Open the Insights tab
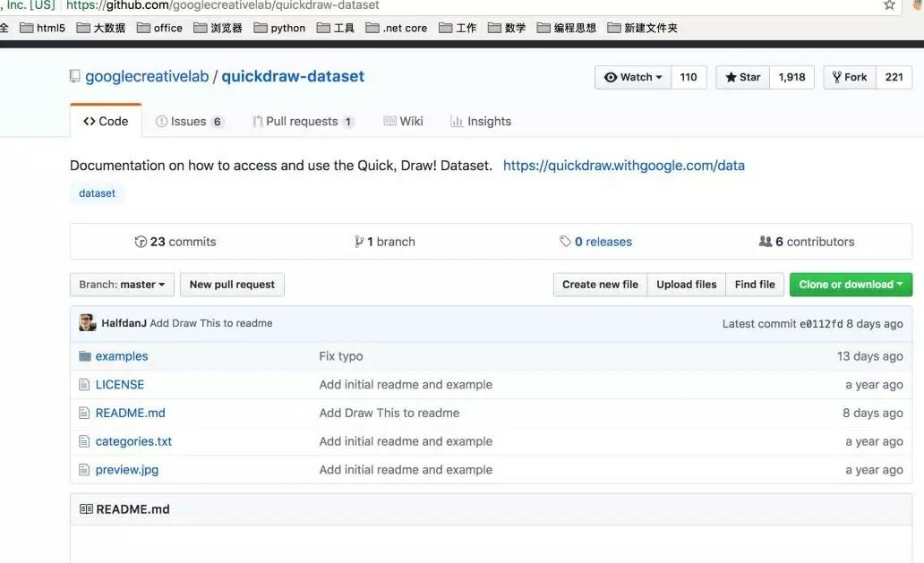Image resolution: width=924 pixels, height=563 pixels. [x=481, y=122]
